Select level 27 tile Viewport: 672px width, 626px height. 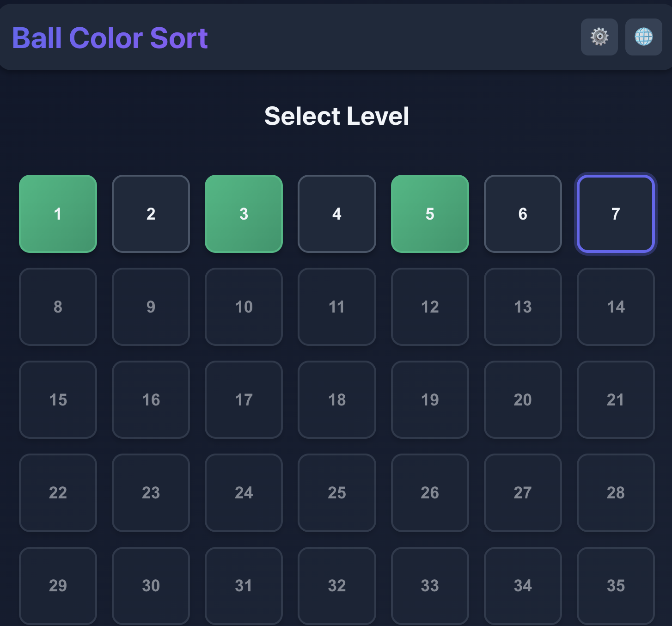point(523,492)
